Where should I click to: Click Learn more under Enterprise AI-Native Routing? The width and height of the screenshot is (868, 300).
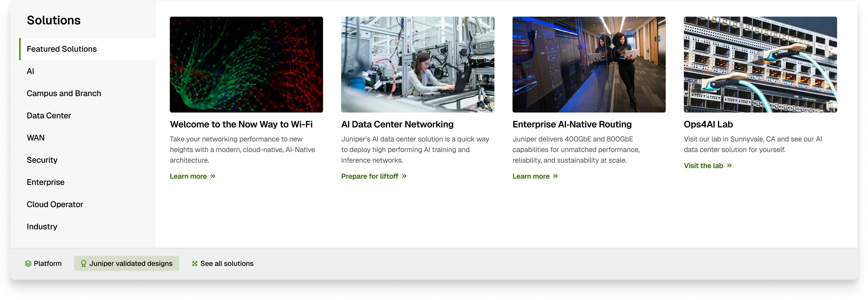tap(531, 176)
